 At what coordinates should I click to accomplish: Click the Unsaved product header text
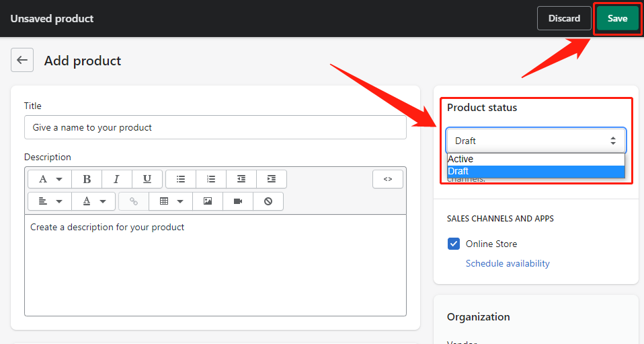tap(52, 19)
